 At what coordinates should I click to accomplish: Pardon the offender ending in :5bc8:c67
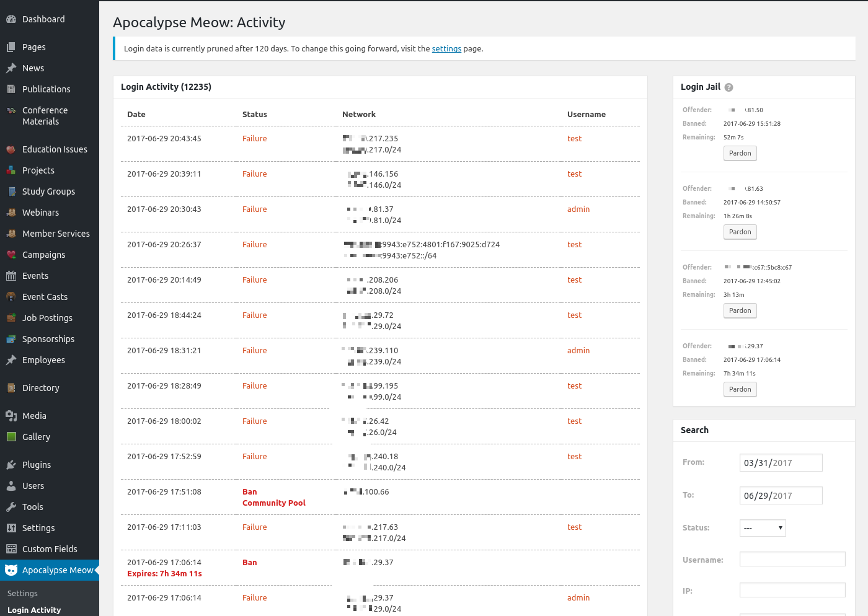[740, 310]
